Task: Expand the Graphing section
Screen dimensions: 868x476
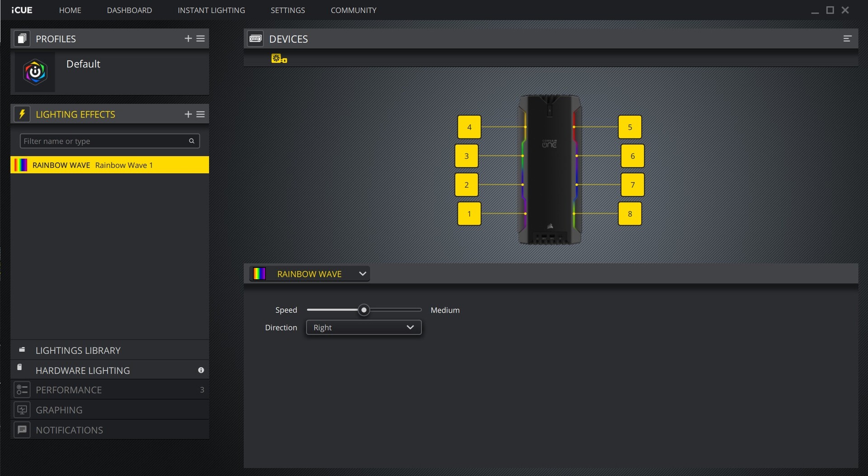Action: [x=110, y=410]
